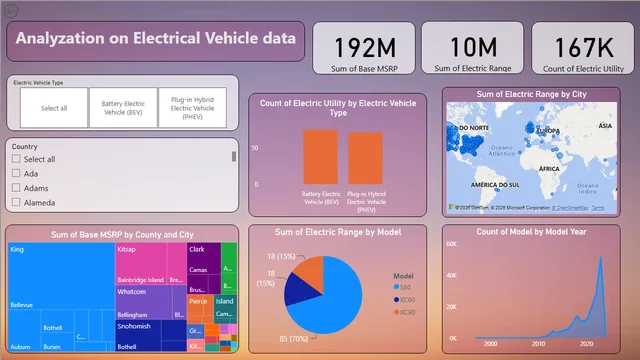Open the Terms link on the map
The width and height of the screenshot is (640, 360).
click(x=598, y=208)
